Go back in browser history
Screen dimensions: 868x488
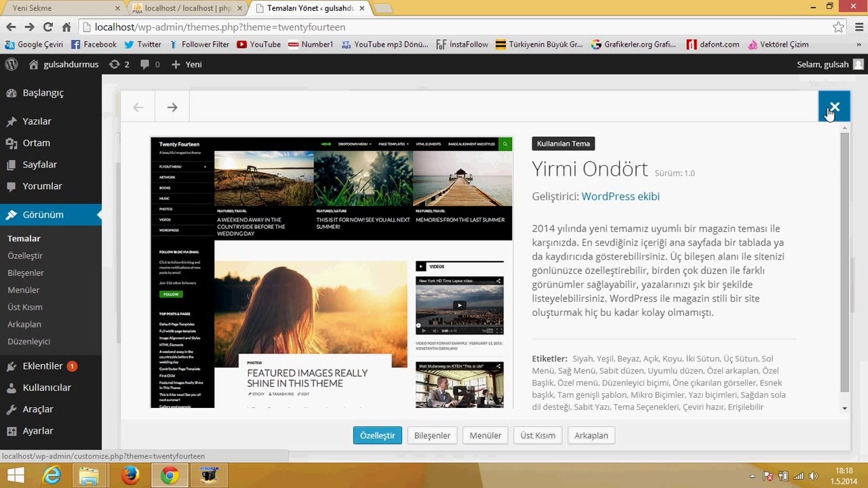[x=11, y=27]
